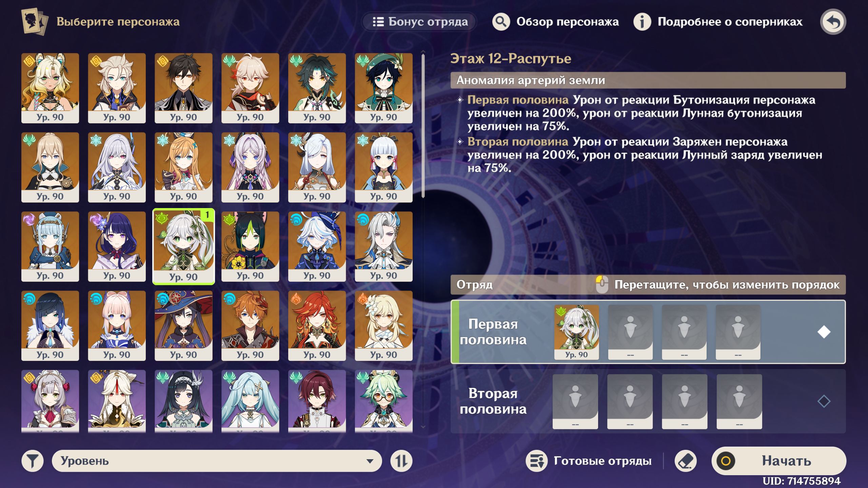The height and width of the screenshot is (488, 868).
Task: Open Обзор персонажа magnifier icon
Action: point(501,22)
